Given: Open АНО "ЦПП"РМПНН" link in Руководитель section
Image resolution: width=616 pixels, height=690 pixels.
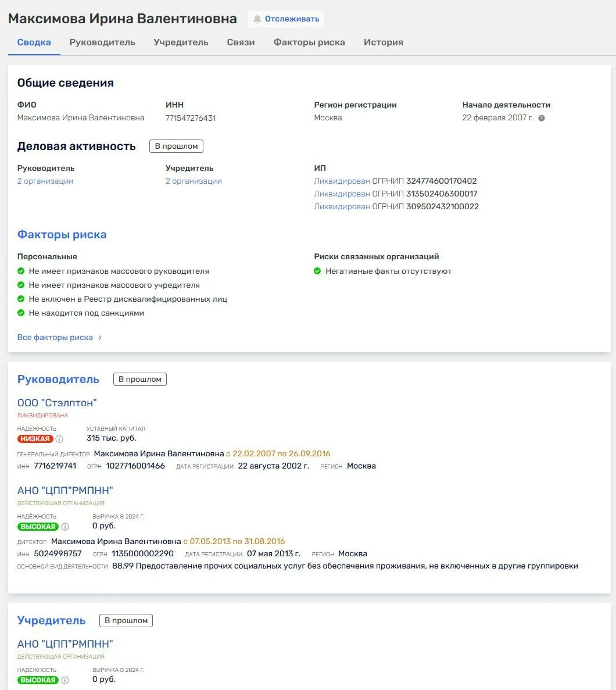Looking at the screenshot, I should click(x=65, y=491).
